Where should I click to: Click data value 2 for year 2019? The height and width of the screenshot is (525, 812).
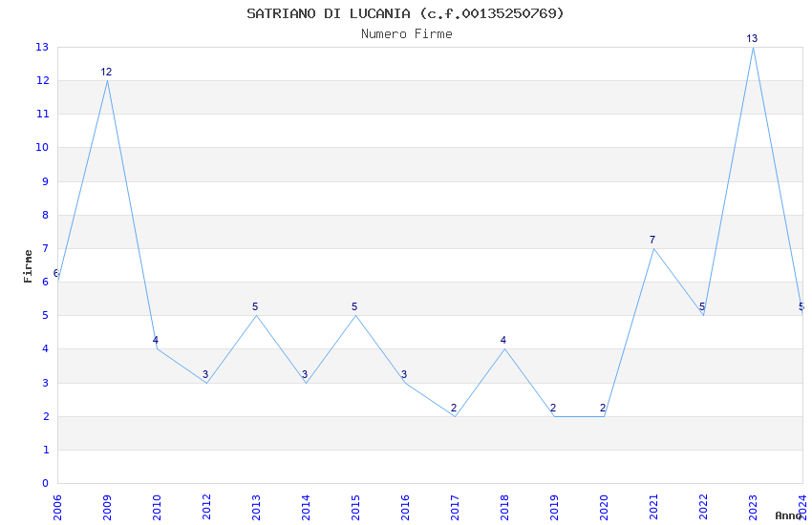pyautogui.click(x=553, y=408)
